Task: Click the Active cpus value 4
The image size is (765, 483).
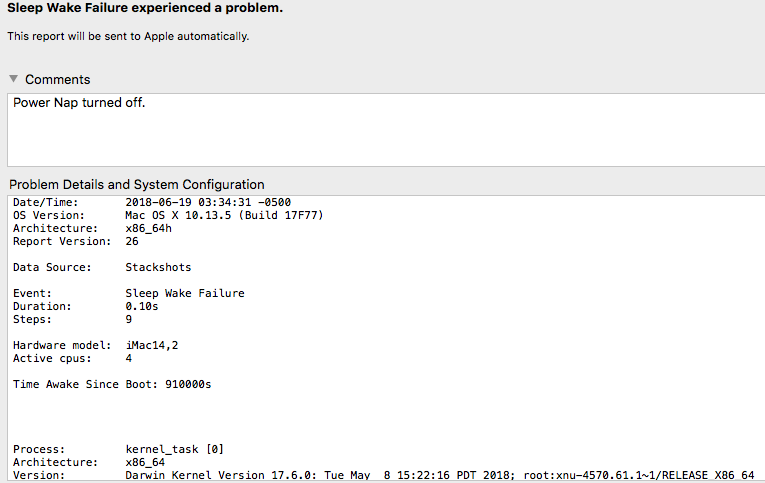Action: 129,359
